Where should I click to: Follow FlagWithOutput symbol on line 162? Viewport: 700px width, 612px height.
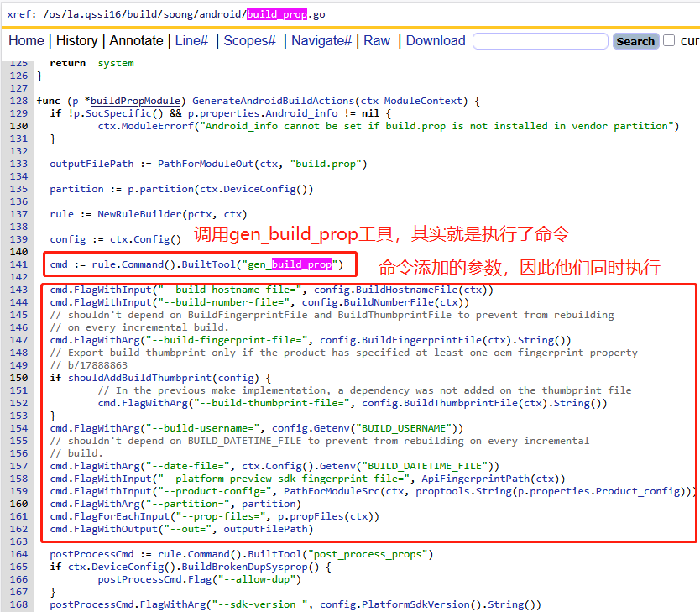[116, 529]
